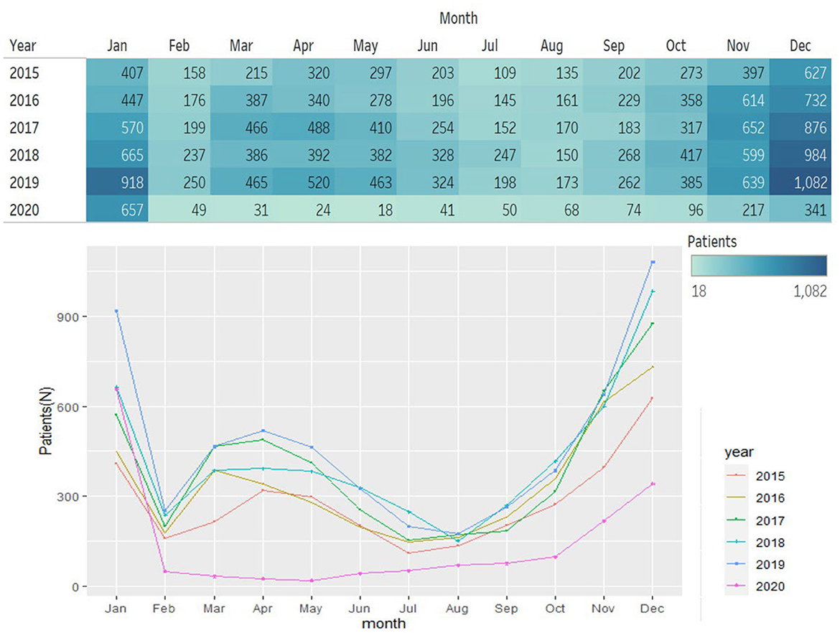Select the 2019 row label in the table
Screen dimensions: 840x633
[24, 182]
